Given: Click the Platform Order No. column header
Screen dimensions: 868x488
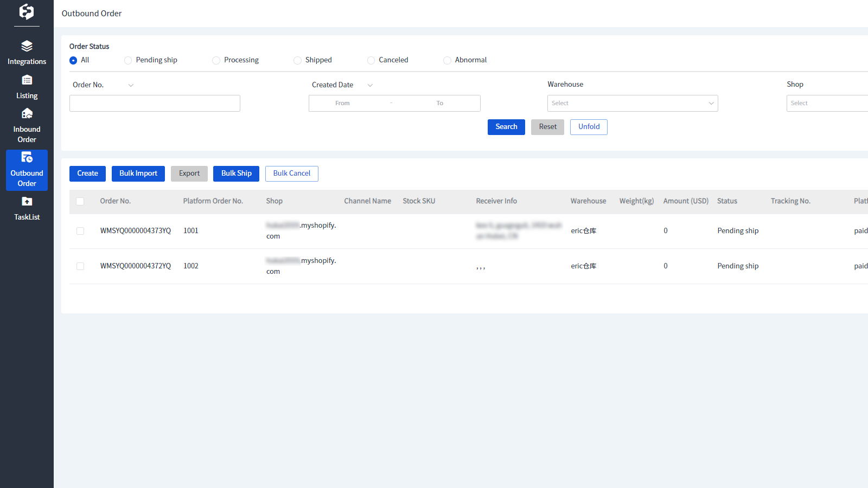Looking at the screenshot, I should coord(213,201).
